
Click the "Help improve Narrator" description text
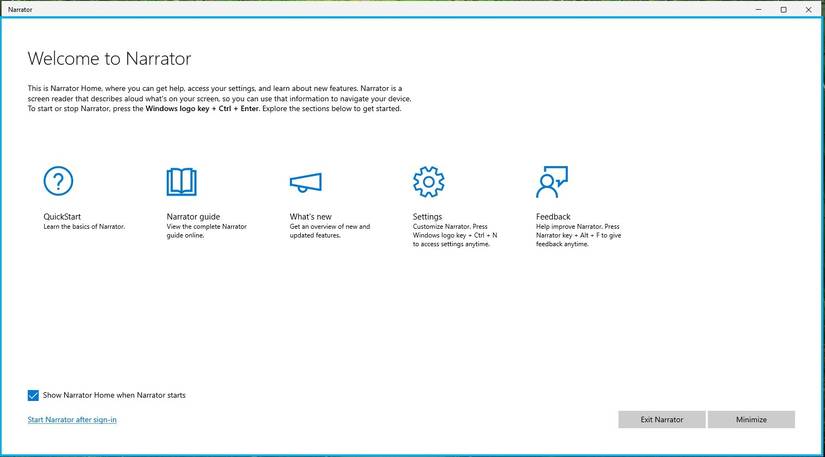(578, 236)
